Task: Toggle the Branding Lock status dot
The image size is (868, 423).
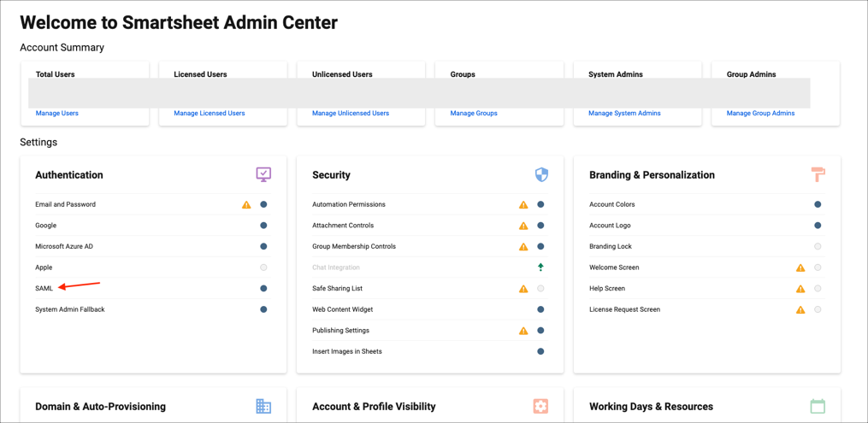Action: coord(818,247)
